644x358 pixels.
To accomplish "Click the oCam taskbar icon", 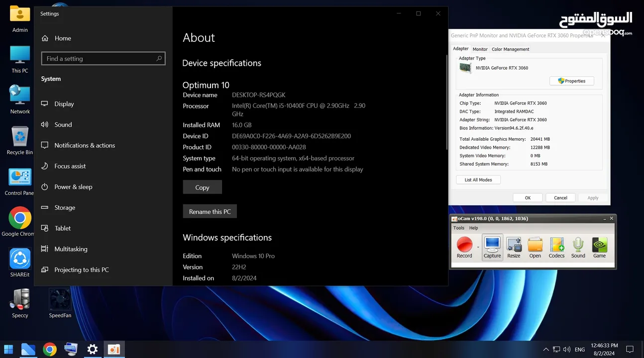I will (114, 350).
